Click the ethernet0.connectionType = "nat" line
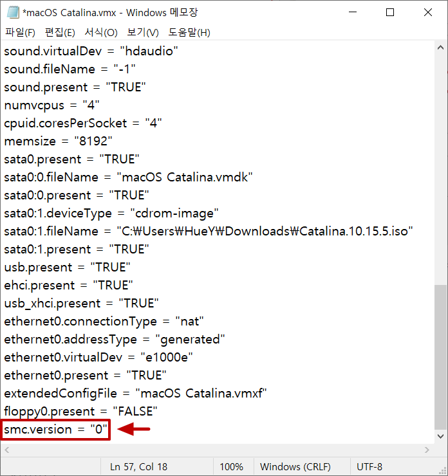This screenshot has height=476, width=448. click(x=104, y=322)
